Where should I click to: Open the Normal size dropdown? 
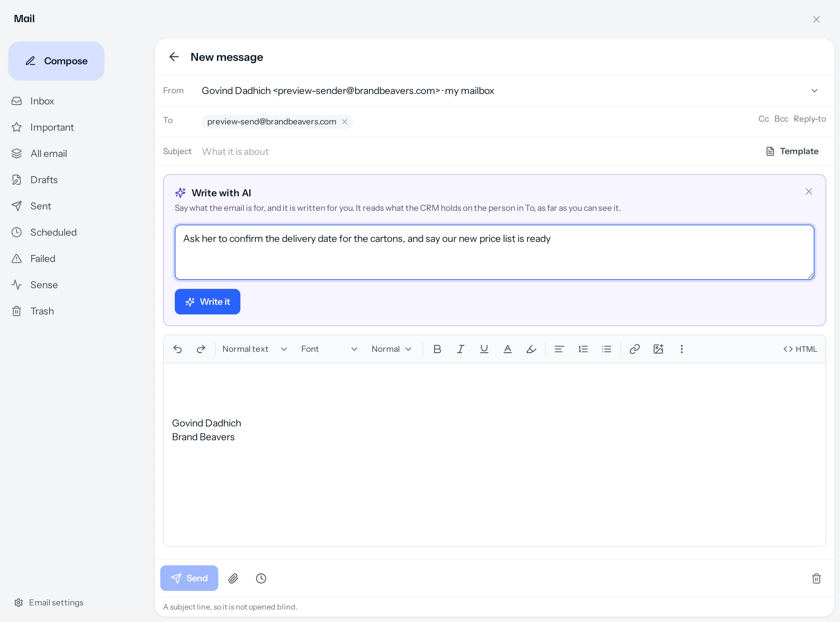click(391, 349)
